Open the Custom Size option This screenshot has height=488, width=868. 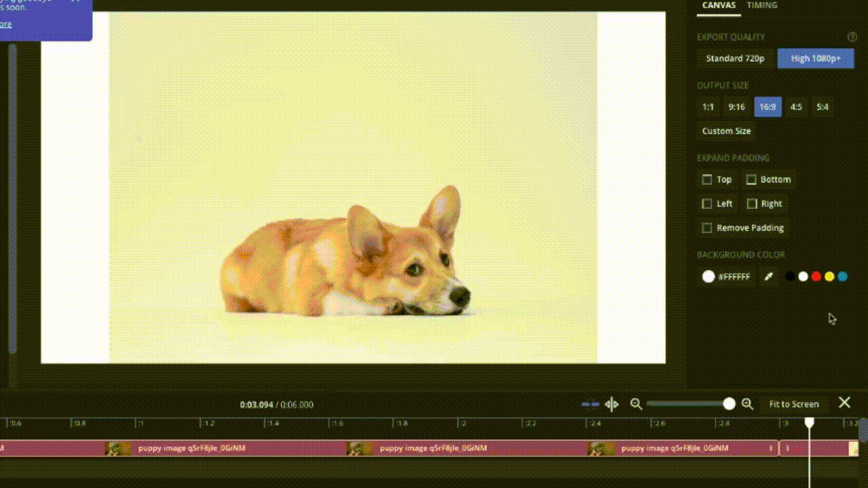coord(726,131)
